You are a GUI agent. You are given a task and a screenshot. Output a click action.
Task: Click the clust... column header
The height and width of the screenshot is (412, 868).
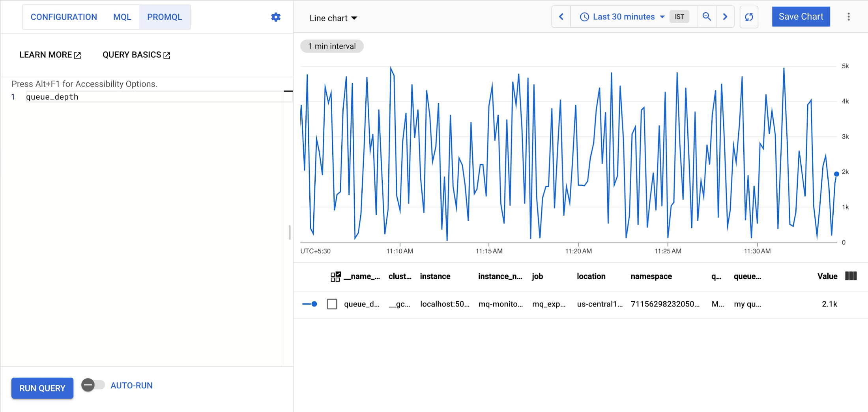pos(400,277)
